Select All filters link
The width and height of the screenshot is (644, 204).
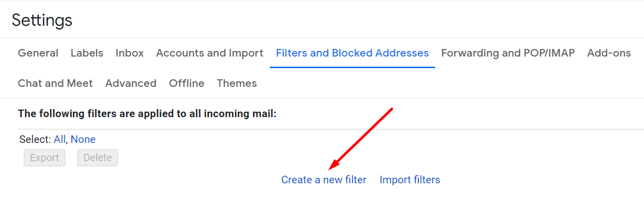pos(59,139)
